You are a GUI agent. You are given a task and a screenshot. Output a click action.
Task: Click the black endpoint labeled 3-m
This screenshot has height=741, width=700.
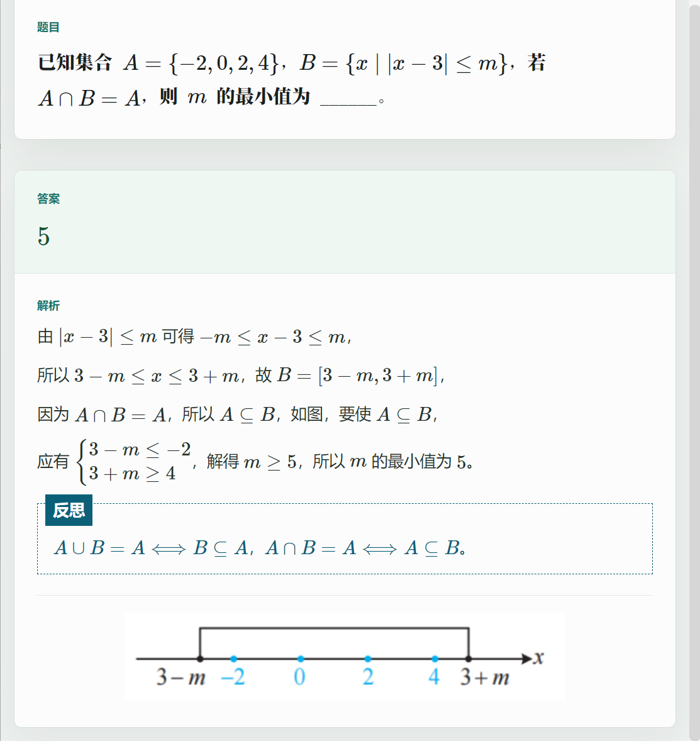pos(201,659)
